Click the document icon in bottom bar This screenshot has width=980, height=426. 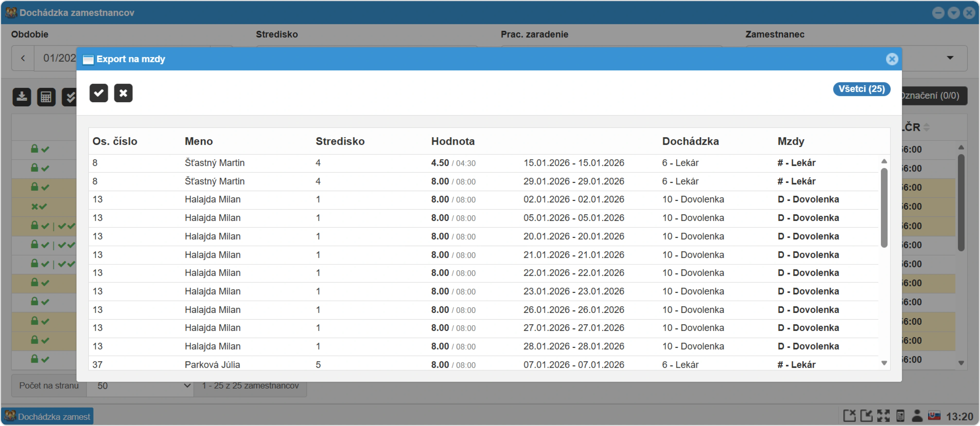(900, 415)
